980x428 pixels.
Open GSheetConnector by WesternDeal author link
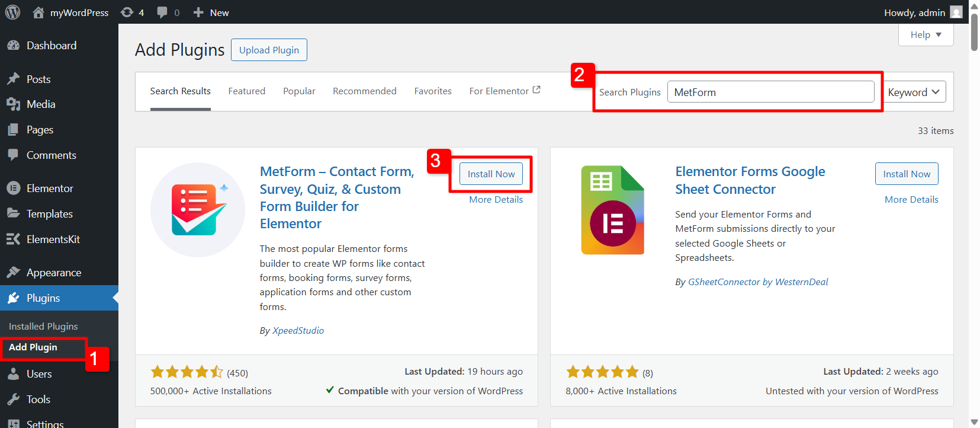758,282
